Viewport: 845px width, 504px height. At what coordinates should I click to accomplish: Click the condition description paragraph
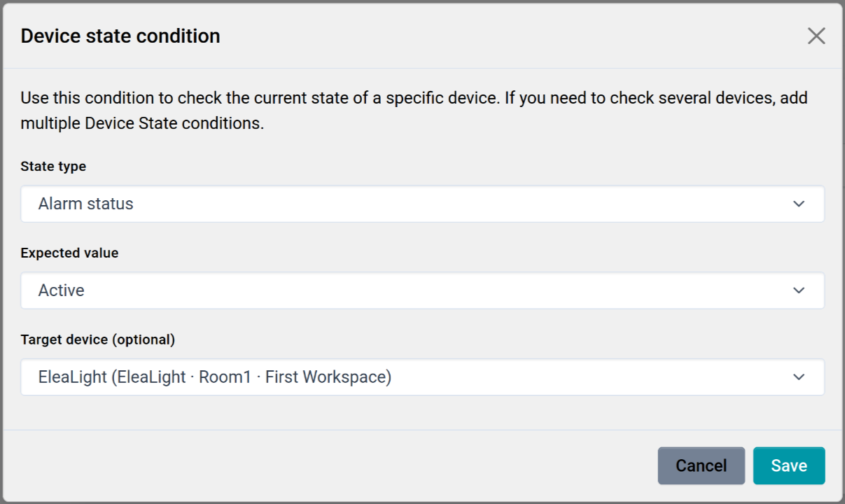(413, 111)
